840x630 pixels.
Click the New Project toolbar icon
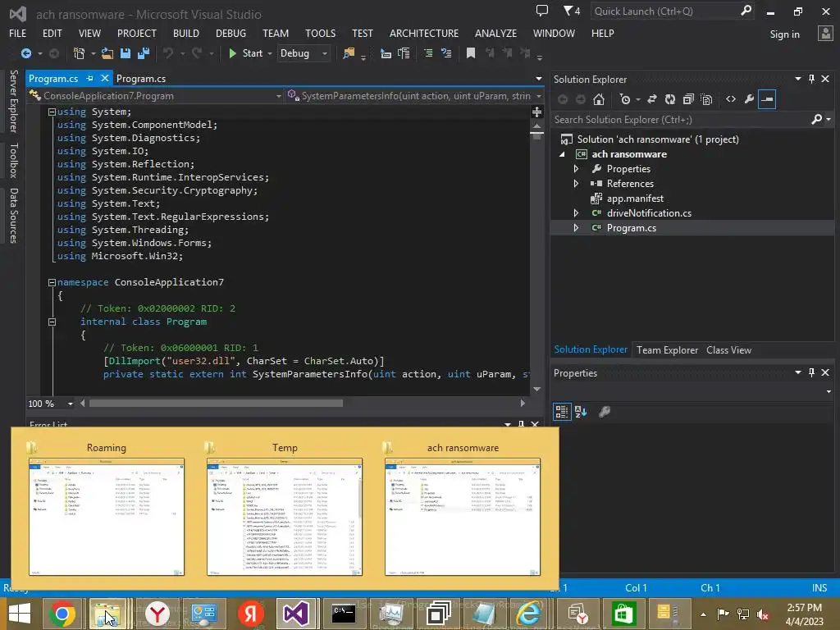click(79, 53)
